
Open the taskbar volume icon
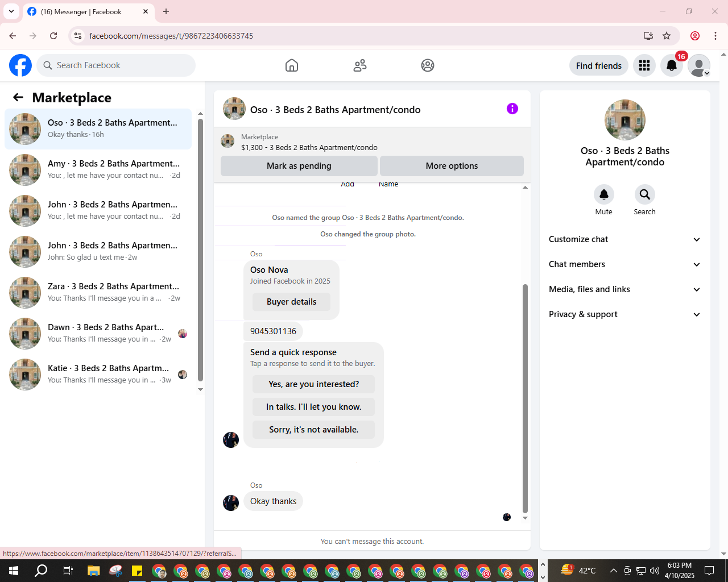coord(655,571)
